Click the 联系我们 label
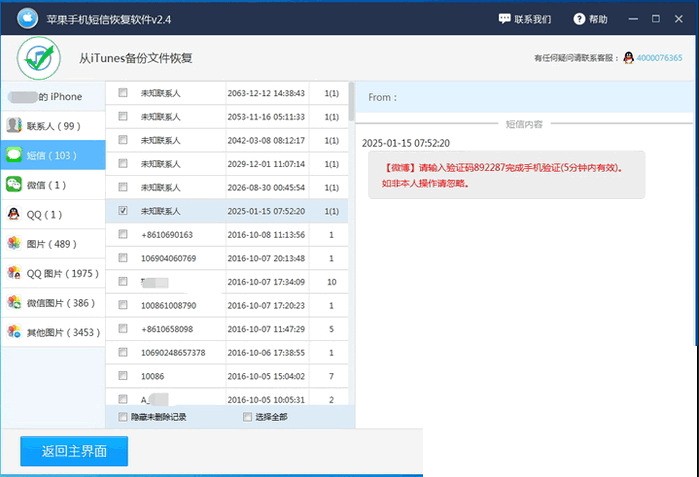Image resolution: width=699 pixels, height=477 pixels. (533, 19)
